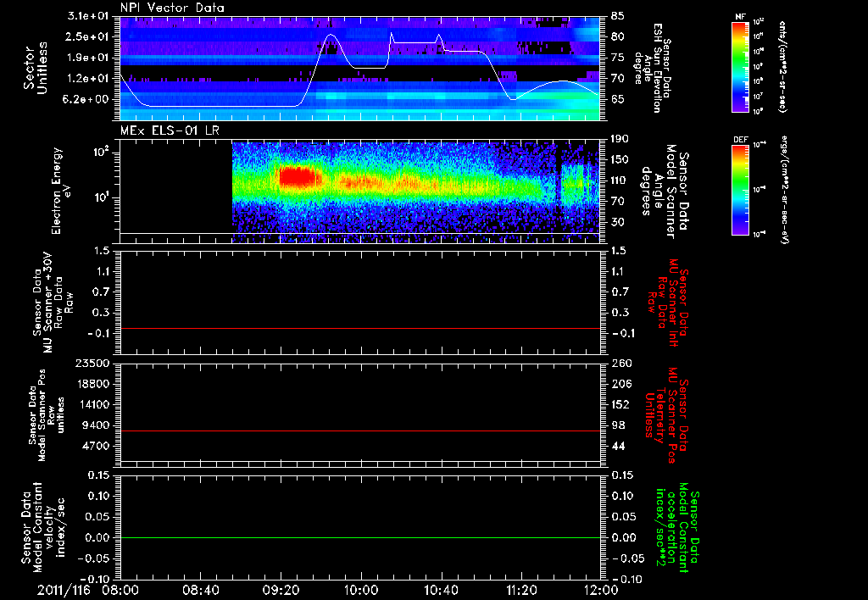The height and width of the screenshot is (600, 868).
Task: Click the 10:40 time axis label
Action: click(x=441, y=590)
